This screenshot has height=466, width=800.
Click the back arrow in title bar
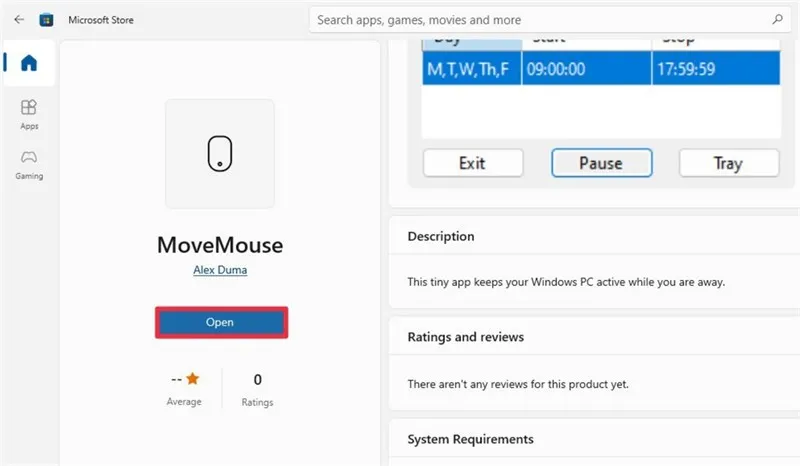click(19, 20)
